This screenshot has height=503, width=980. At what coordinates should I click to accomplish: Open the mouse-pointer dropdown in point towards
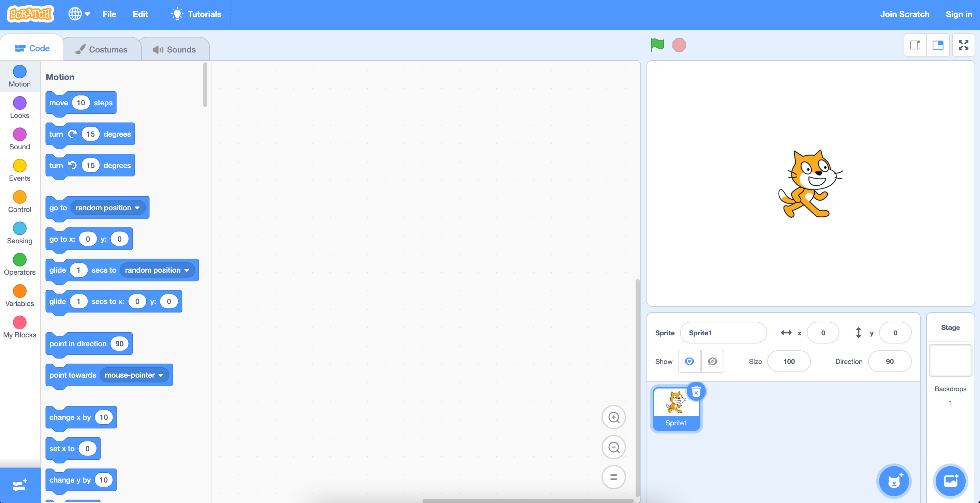[161, 375]
